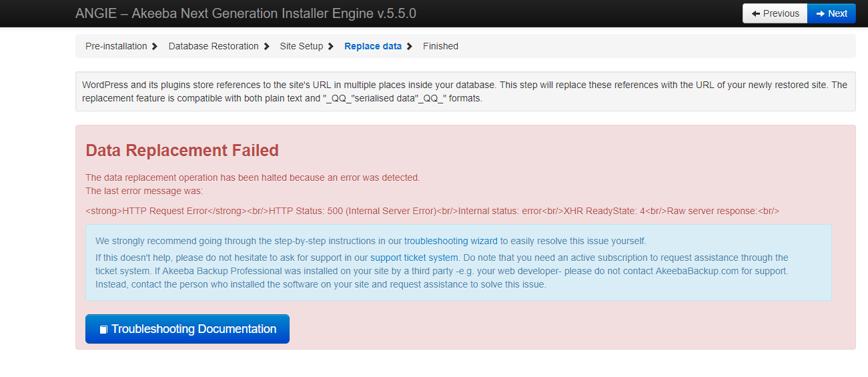
Task: Click the book icon in Troubleshooting Documentation
Action: (x=103, y=330)
